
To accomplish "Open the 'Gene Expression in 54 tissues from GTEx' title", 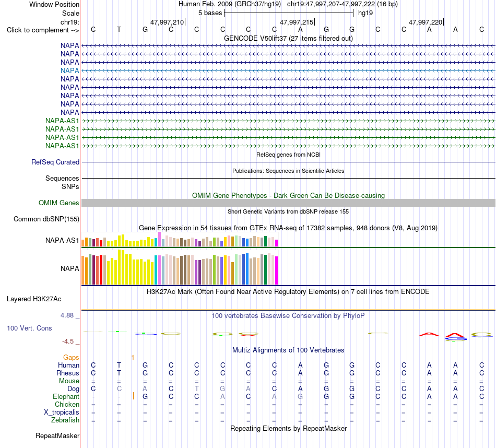I will 288,228.
